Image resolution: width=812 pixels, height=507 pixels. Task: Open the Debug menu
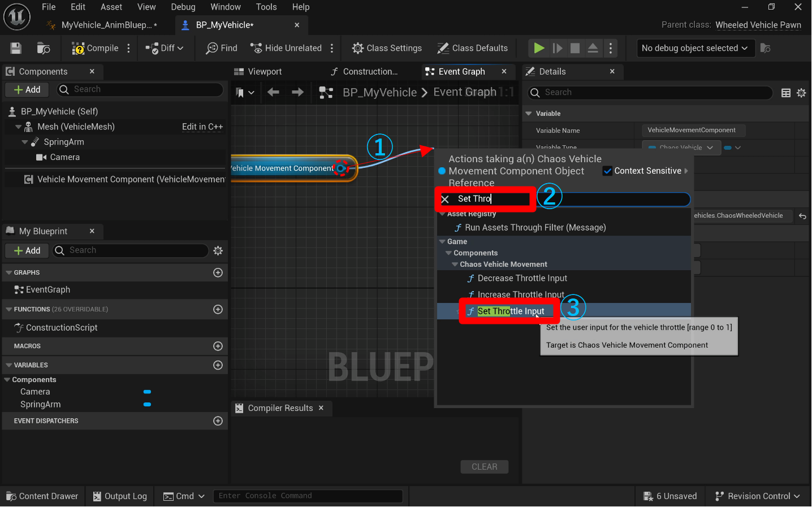pos(183,7)
